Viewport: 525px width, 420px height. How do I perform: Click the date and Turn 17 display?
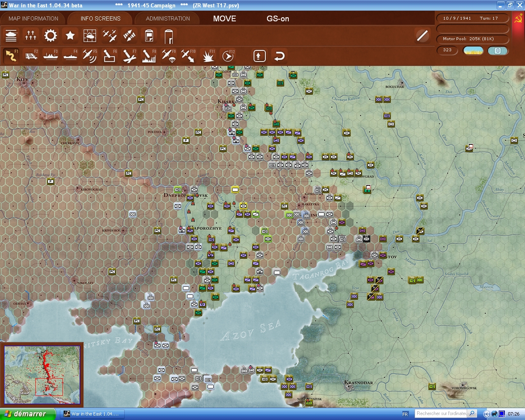pyautogui.click(x=472, y=18)
